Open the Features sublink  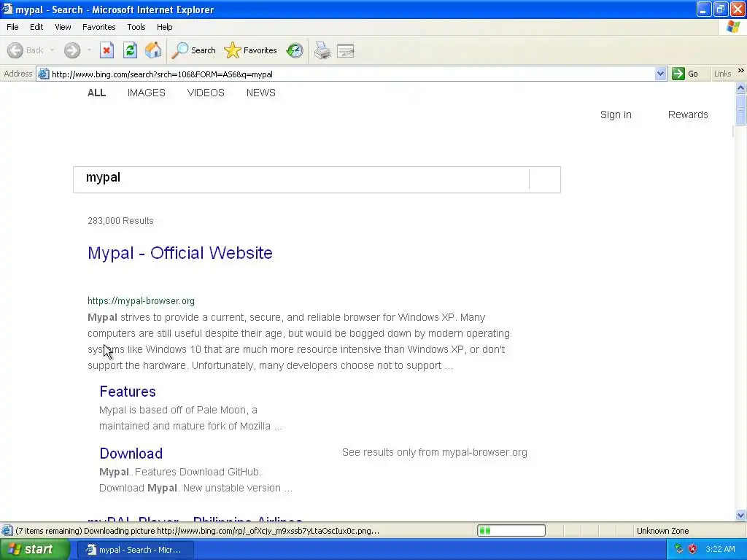128,392
